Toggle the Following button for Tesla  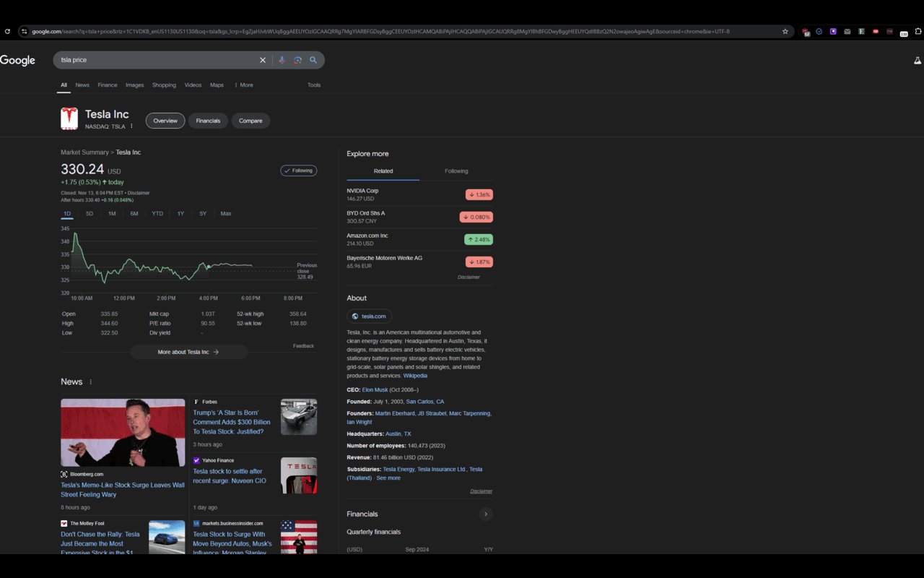pos(299,171)
